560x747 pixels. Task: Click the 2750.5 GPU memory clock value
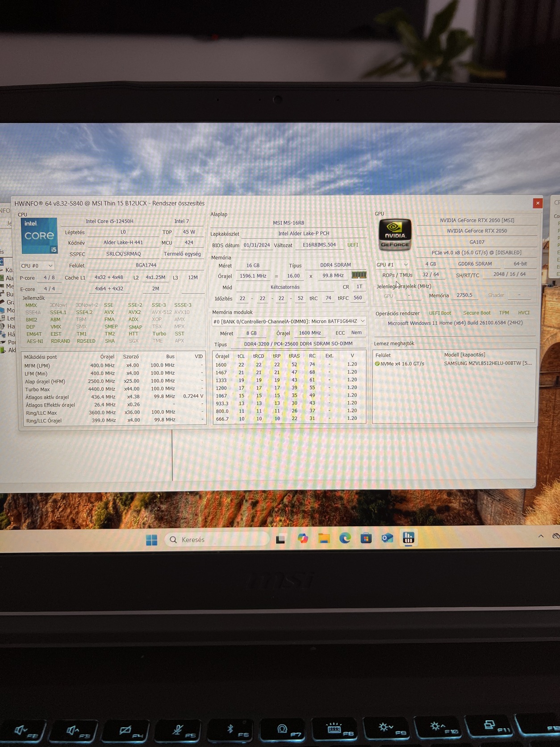click(464, 295)
